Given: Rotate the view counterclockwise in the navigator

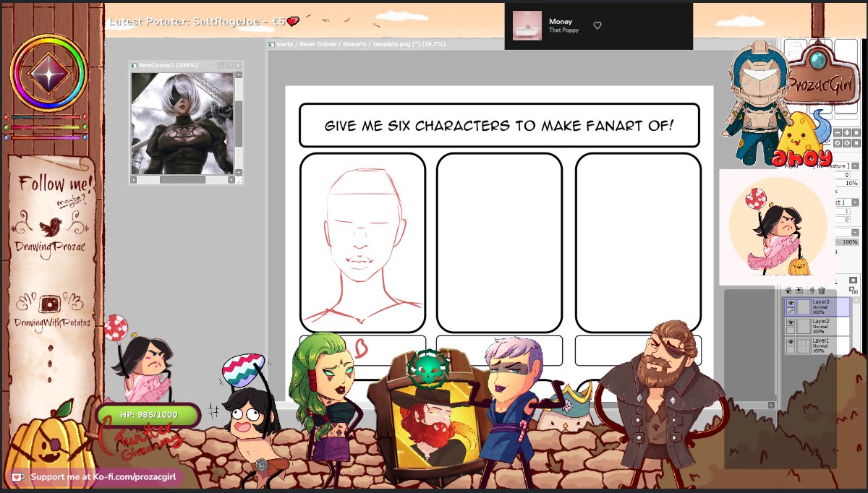Looking at the screenshot, I should click(838, 143).
